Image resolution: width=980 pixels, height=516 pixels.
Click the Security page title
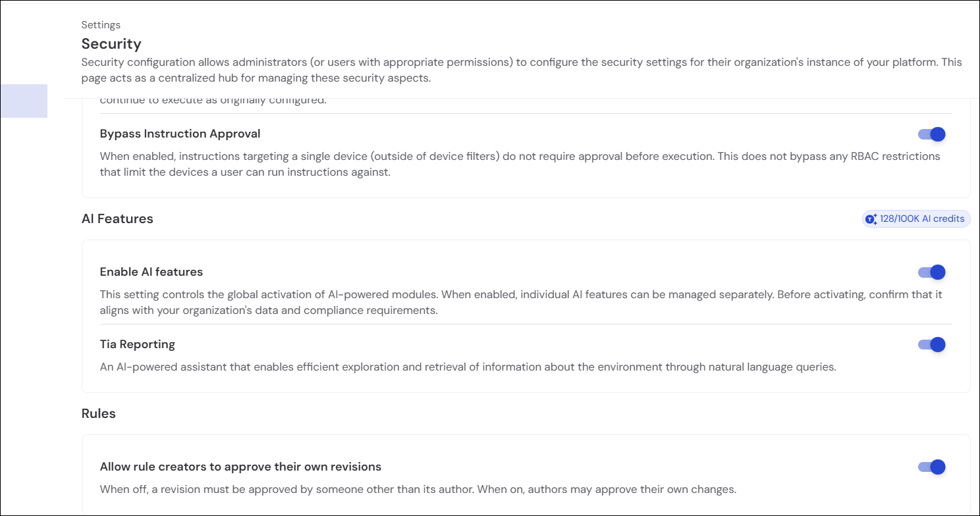pos(111,44)
